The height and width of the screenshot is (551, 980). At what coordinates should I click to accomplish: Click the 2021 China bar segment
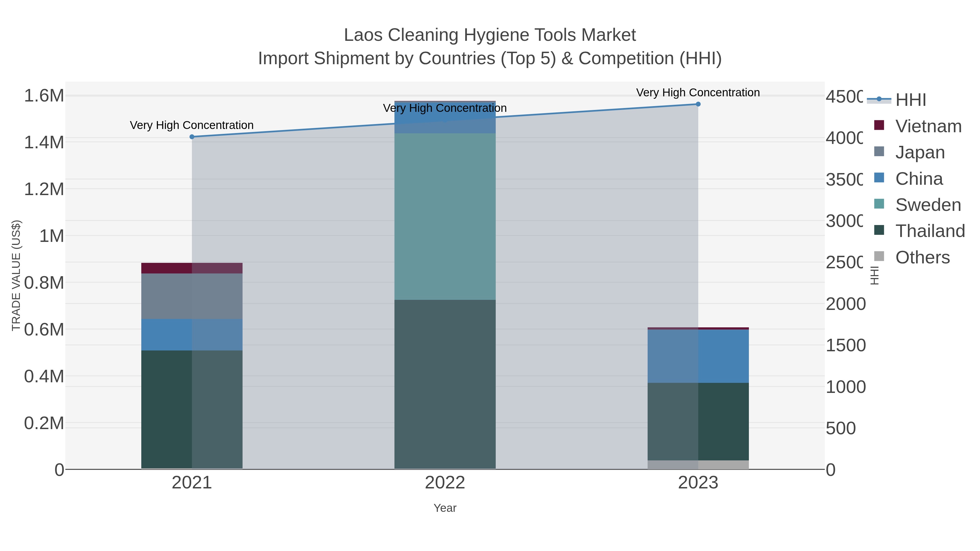coord(192,335)
